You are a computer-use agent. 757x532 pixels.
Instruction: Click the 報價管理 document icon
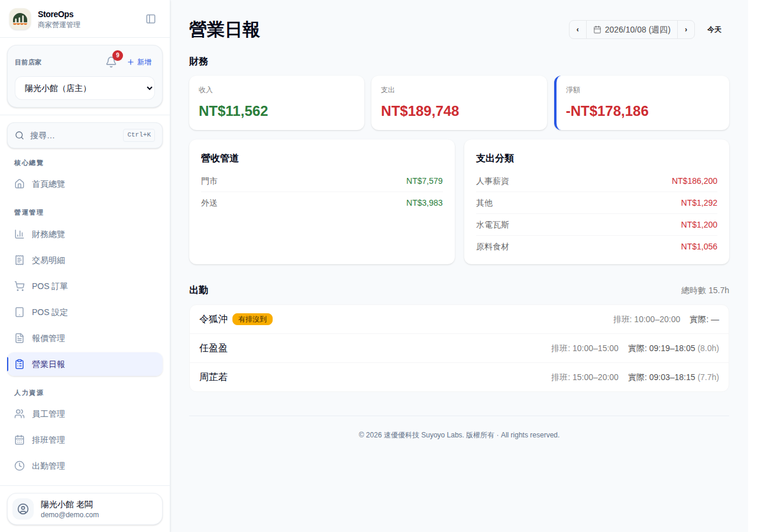[20, 338]
